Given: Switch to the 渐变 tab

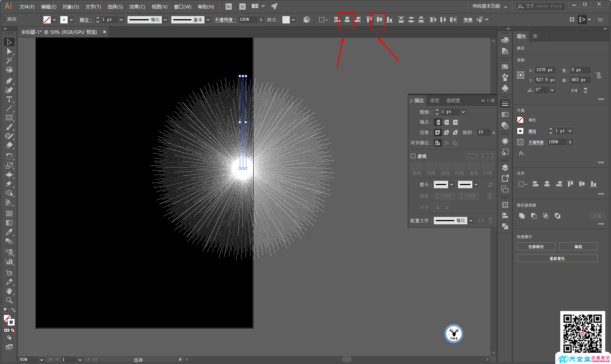Looking at the screenshot, I should tap(435, 101).
